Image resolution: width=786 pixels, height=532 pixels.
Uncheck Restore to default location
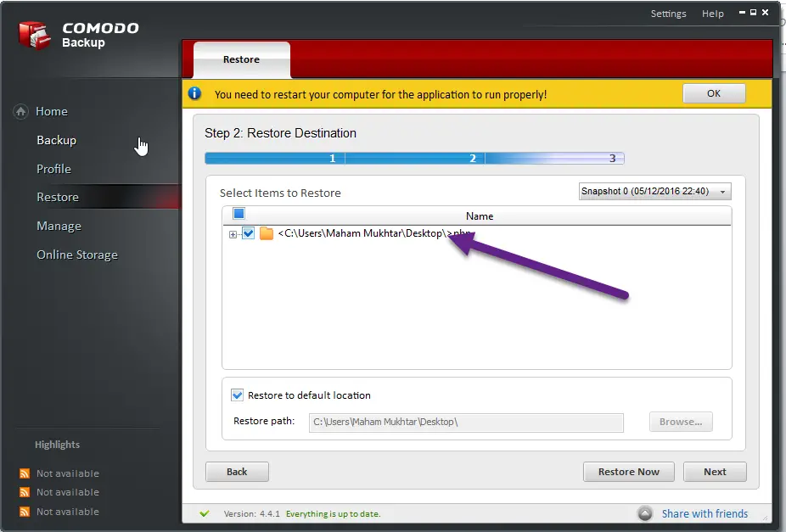[237, 395]
